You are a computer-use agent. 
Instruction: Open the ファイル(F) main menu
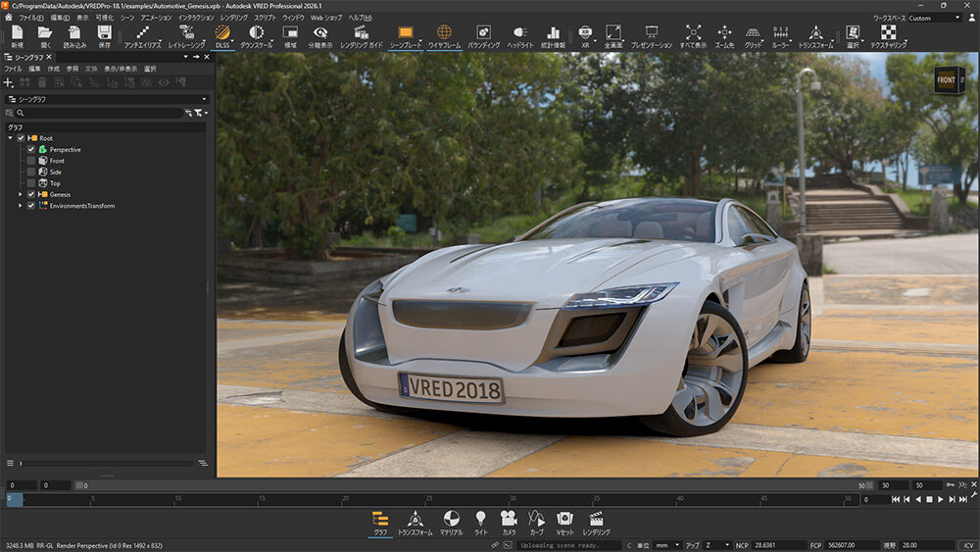(31, 18)
